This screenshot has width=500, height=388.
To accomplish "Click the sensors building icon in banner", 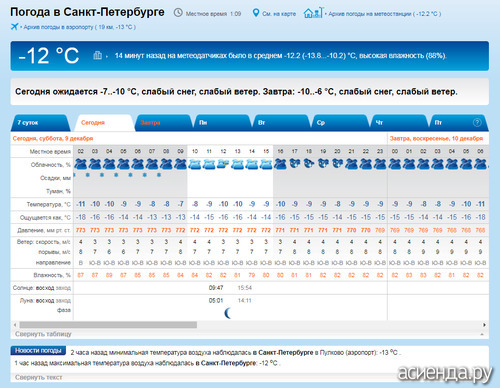I will point(97,55).
